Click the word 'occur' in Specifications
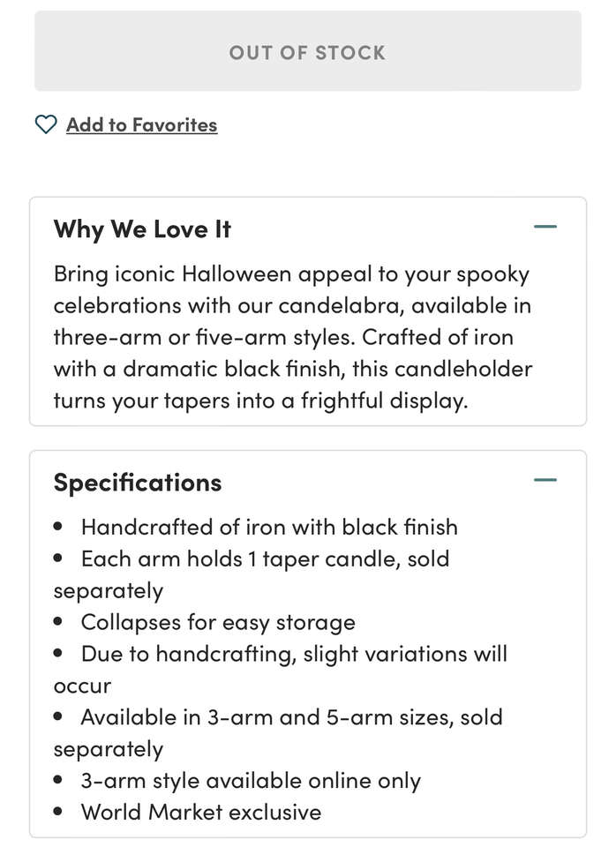The height and width of the screenshot is (847, 616). pyautogui.click(x=82, y=686)
